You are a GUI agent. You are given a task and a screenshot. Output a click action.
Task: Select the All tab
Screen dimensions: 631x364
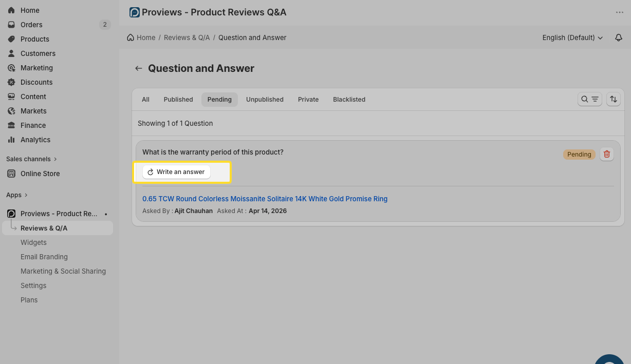coord(146,100)
